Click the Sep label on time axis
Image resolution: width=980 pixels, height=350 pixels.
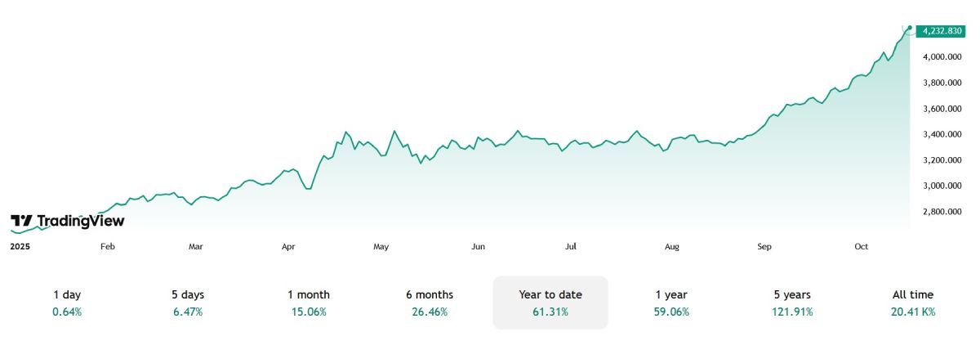click(x=764, y=246)
